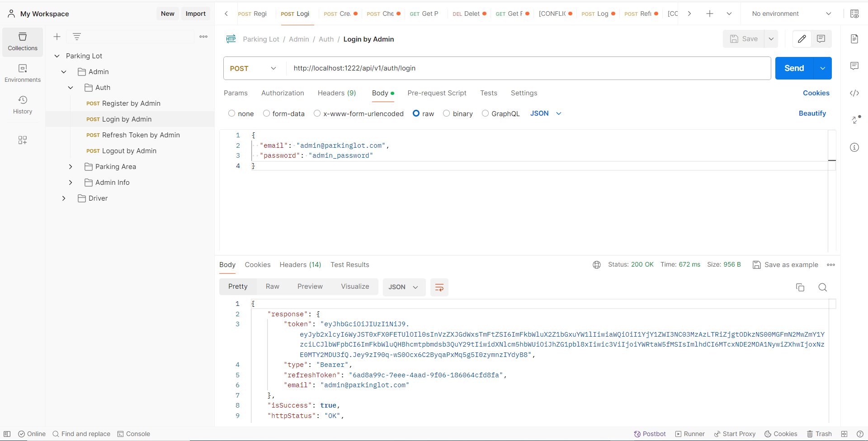The height and width of the screenshot is (441, 868).
Task: Click the collections filter icon
Action: 77,37
